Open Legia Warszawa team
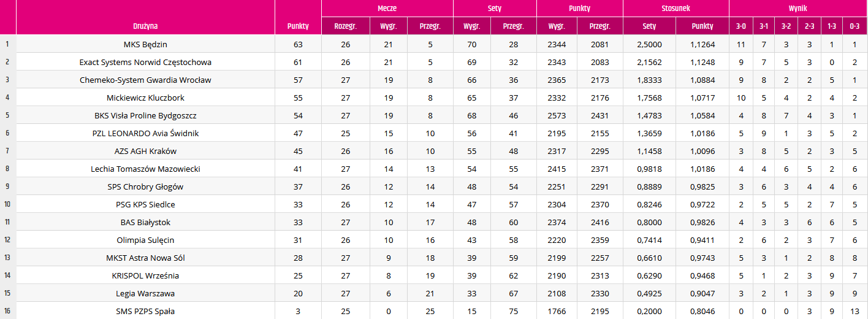868x319 pixels. click(x=145, y=293)
